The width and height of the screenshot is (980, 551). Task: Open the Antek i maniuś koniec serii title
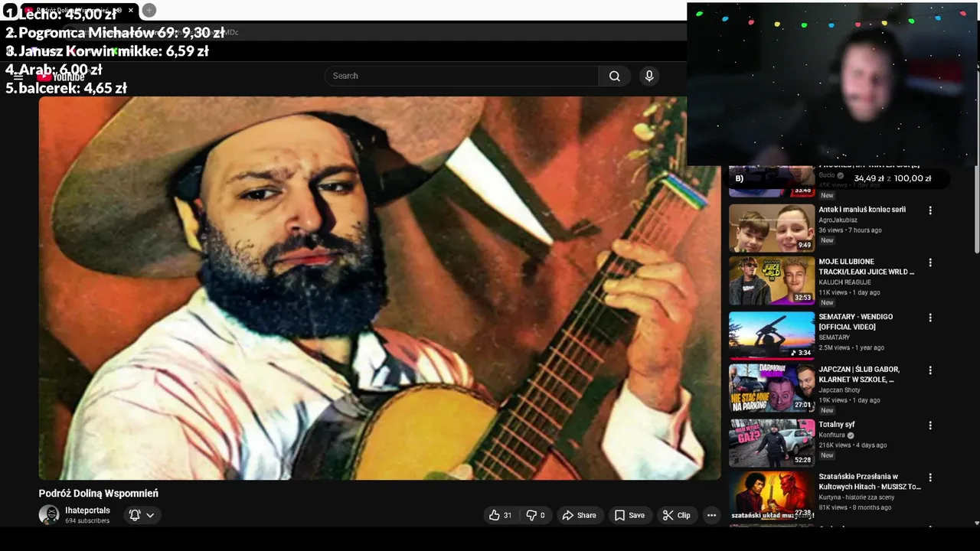(862, 210)
